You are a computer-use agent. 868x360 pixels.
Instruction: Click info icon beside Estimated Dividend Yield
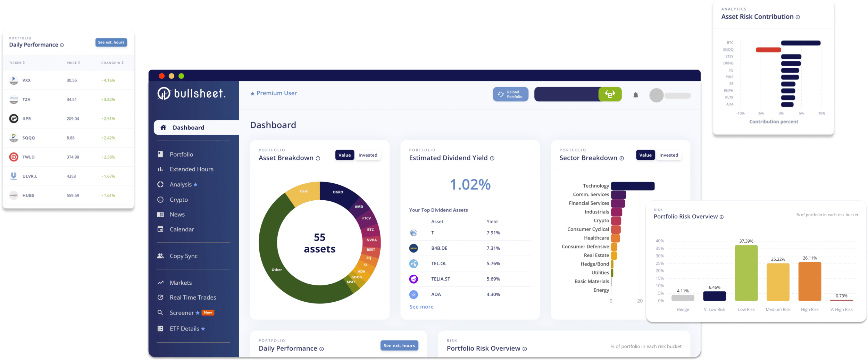point(492,158)
